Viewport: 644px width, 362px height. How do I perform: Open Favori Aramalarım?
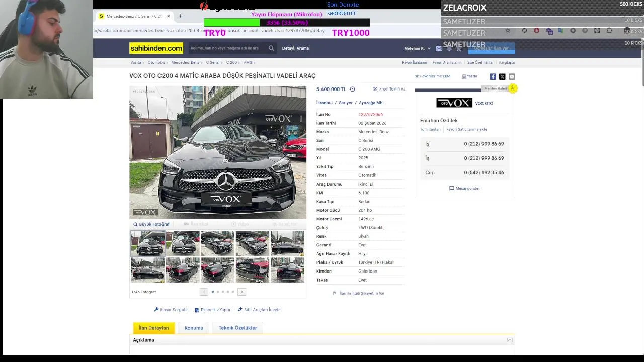pyautogui.click(x=447, y=63)
